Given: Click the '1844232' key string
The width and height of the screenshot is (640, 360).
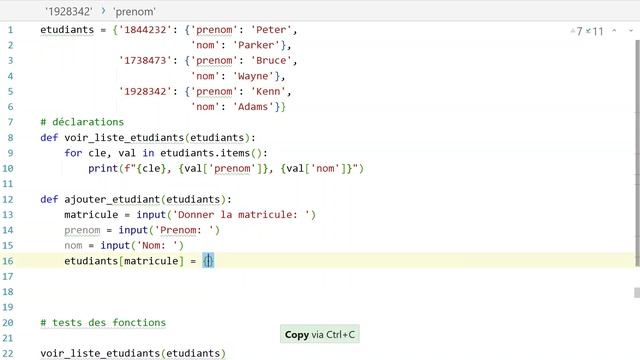Looking at the screenshot, I should [145, 30].
